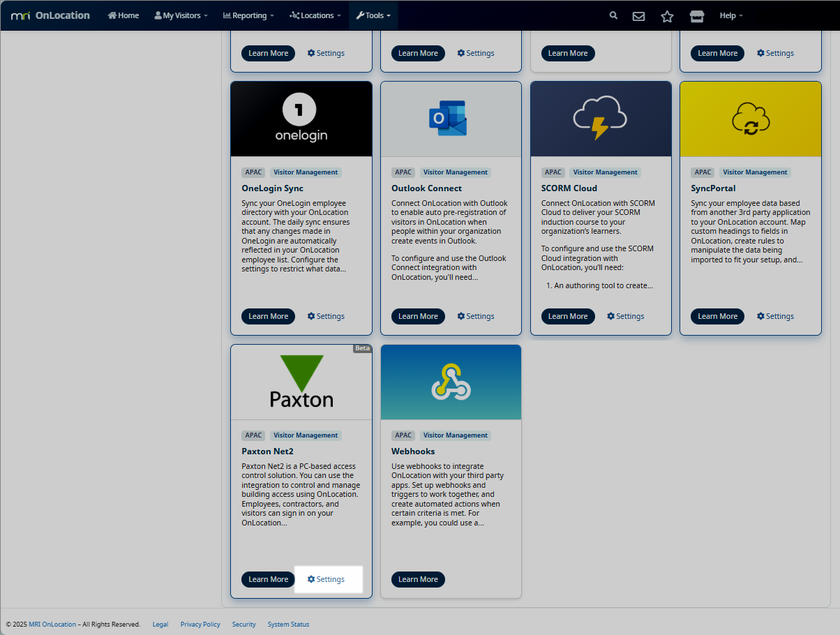Click the Outlook Connect logo
The image size is (840, 635).
pyautogui.click(x=448, y=119)
